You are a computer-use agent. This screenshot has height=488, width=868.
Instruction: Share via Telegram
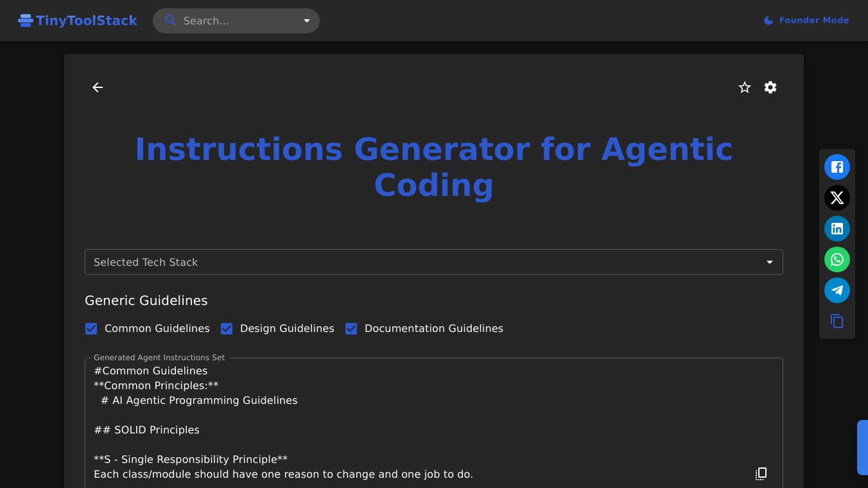[837, 290]
